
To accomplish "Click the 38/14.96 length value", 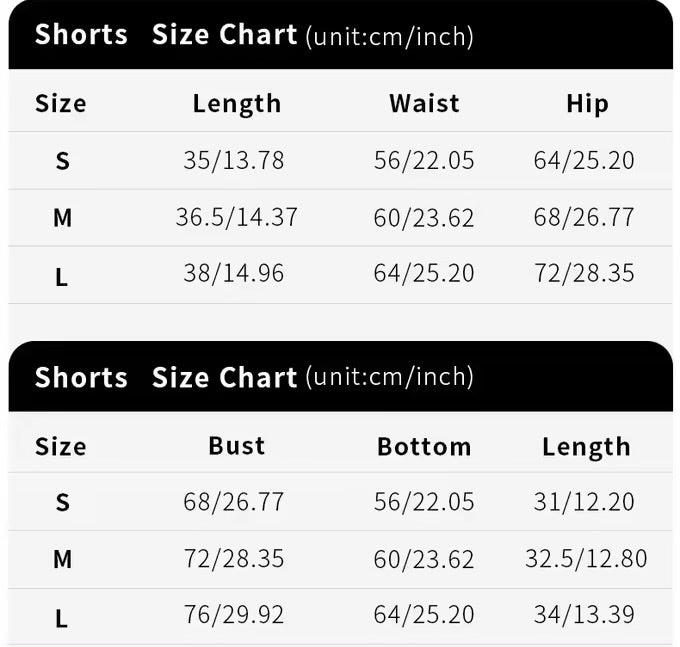I will tap(234, 273).
